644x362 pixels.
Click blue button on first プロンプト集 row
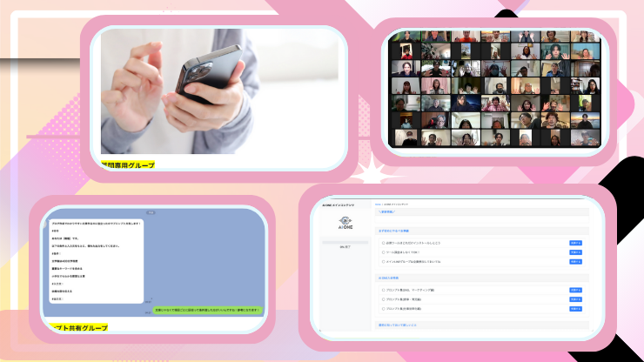[x=575, y=290]
